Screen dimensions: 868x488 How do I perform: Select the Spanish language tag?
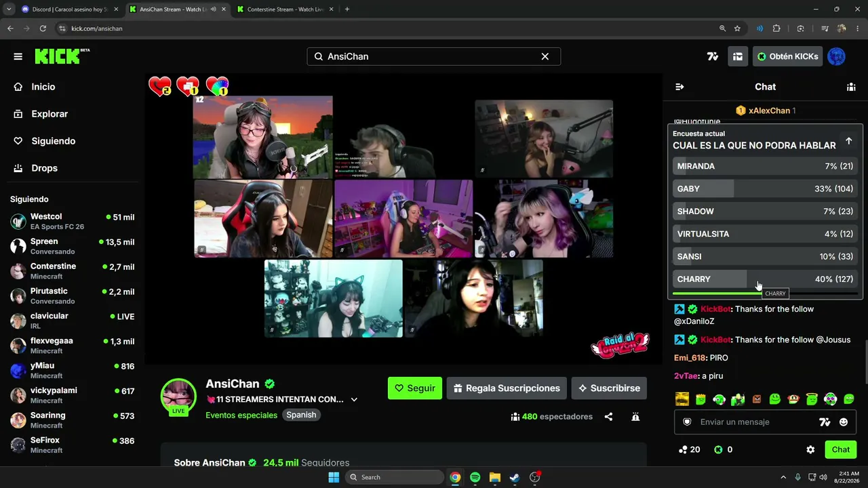click(x=301, y=415)
